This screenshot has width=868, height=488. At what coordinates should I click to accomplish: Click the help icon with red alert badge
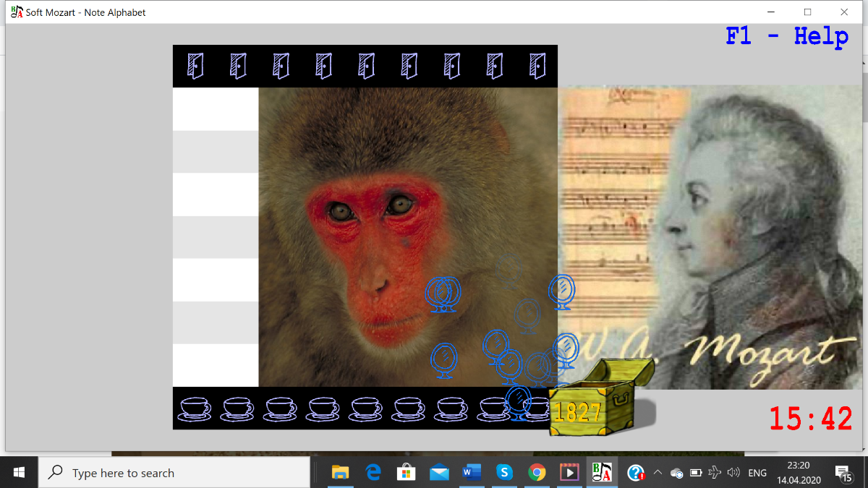(636, 473)
